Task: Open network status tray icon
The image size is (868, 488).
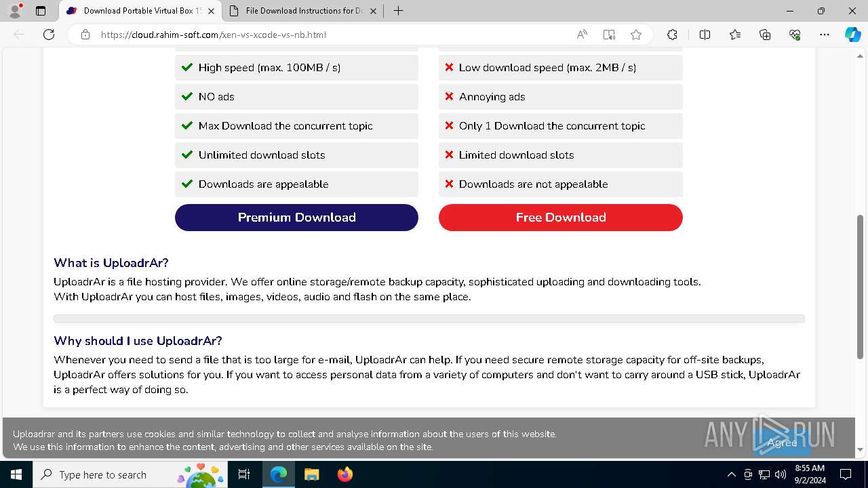Action: point(764,474)
